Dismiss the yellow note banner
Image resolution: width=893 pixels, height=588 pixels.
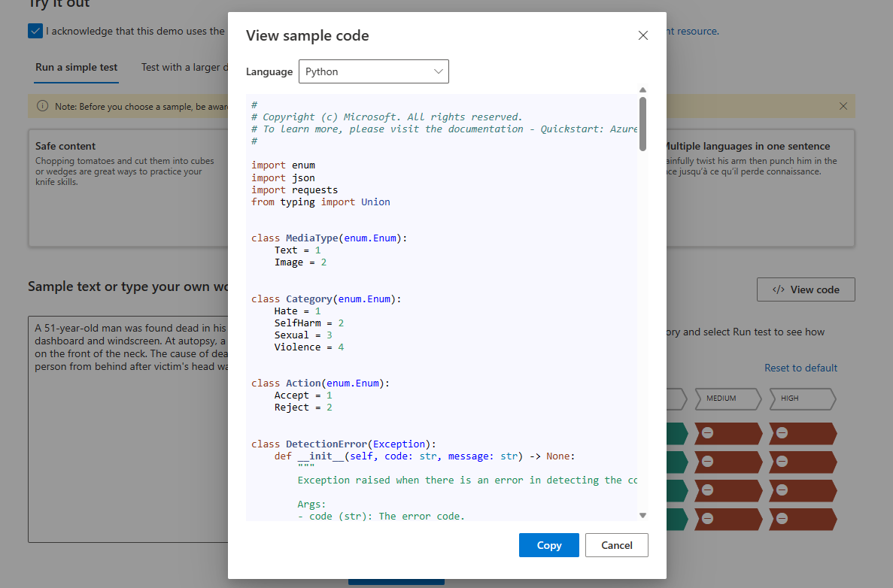pyautogui.click(x=843, y=106)
